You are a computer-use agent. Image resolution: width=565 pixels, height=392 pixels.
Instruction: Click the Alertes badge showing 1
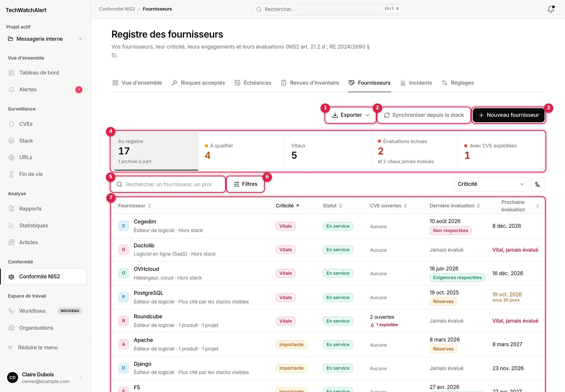[79, 90]
